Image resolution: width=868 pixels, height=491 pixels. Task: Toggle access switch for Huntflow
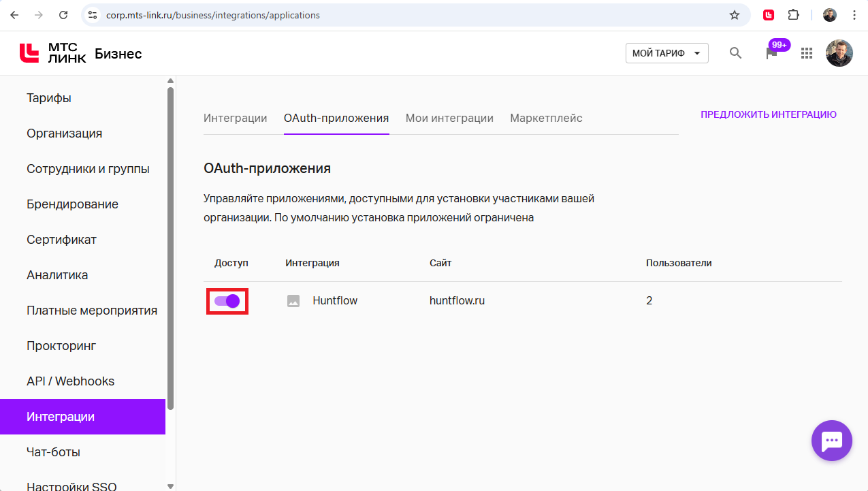point(227,301)
